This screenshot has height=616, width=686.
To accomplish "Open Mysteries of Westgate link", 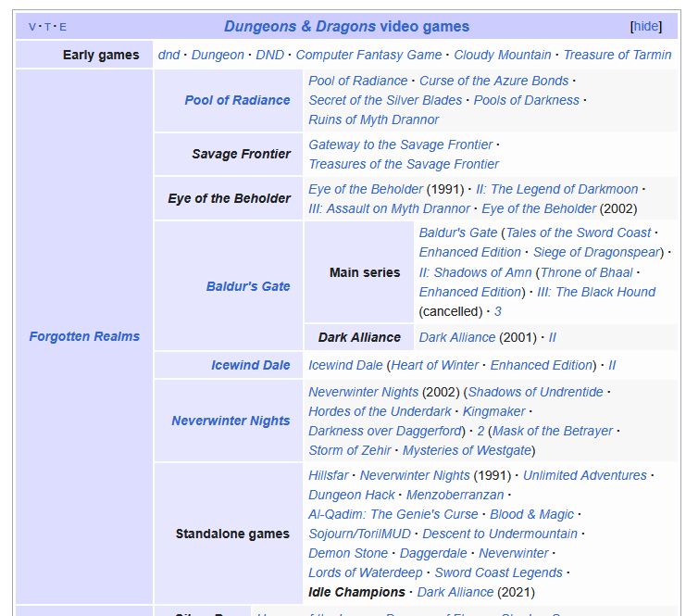I will 467,450.
